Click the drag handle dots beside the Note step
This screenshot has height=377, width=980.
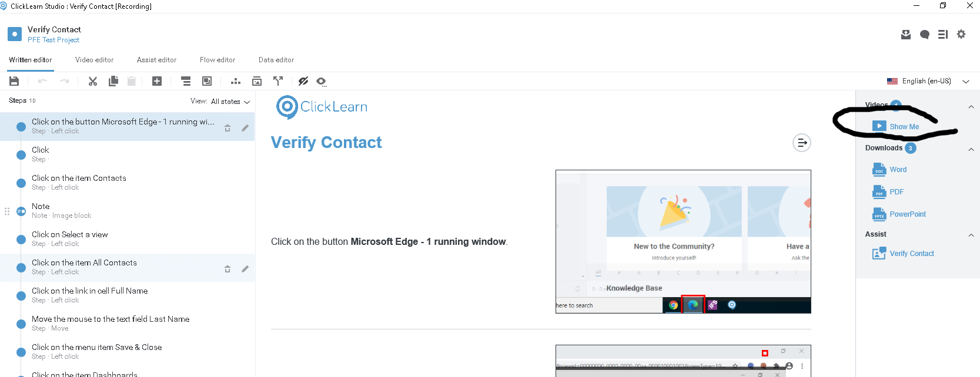pyautogui.click(x=7, y=211)
